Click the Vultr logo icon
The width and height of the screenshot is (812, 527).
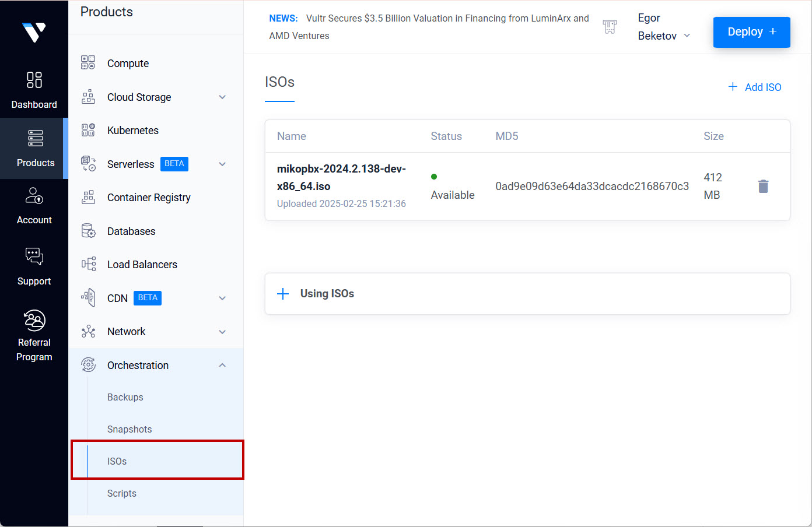34,32
